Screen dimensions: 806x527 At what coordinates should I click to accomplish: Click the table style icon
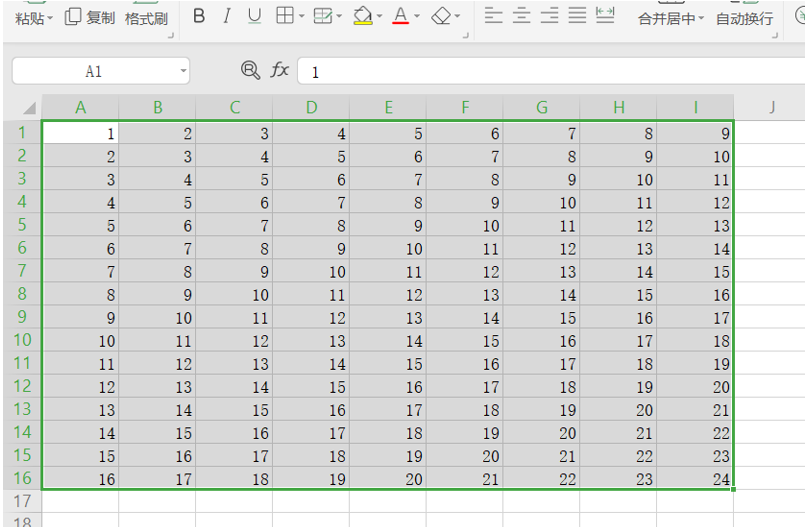pos(323,16)
